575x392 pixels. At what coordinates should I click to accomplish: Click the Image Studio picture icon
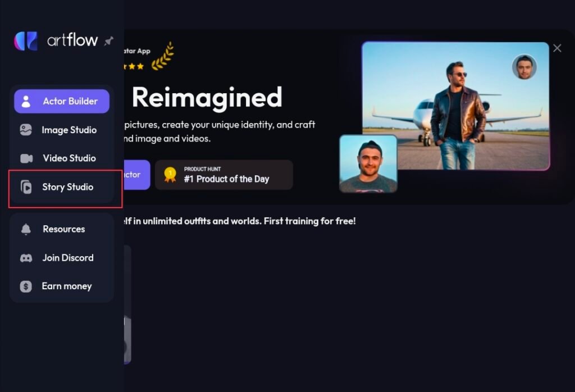pos(26,130)
